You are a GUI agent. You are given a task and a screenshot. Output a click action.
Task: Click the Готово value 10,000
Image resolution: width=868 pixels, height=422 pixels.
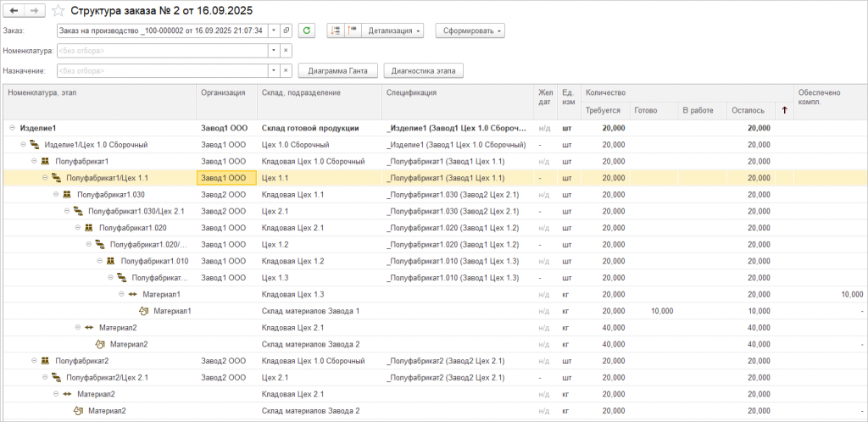(661, 311)
